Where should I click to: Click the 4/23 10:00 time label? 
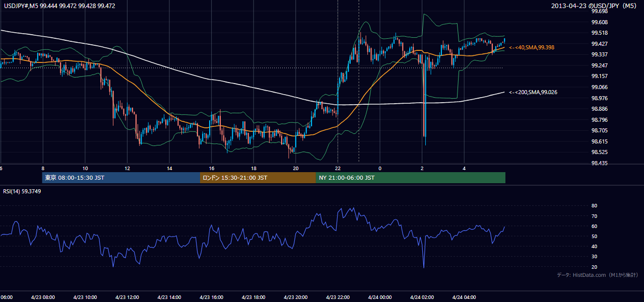point(85,297)
